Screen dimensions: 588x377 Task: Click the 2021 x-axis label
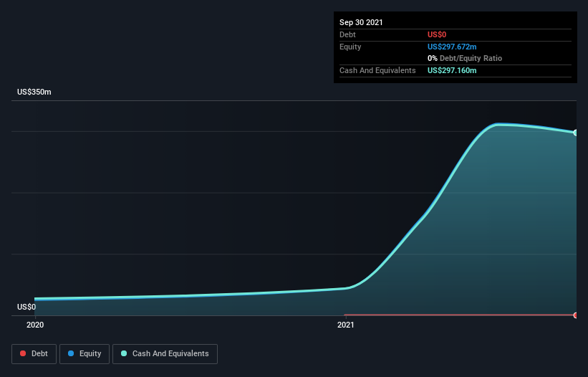click(x=346, y=325)
